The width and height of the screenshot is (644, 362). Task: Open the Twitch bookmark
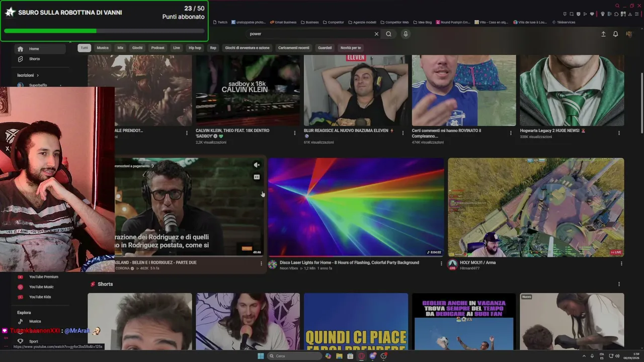[x=220, y=22]
